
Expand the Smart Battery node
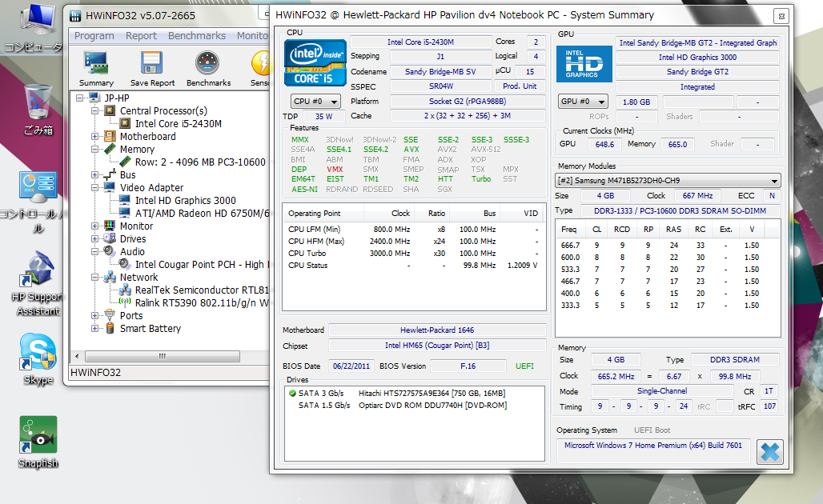[94, 328]
